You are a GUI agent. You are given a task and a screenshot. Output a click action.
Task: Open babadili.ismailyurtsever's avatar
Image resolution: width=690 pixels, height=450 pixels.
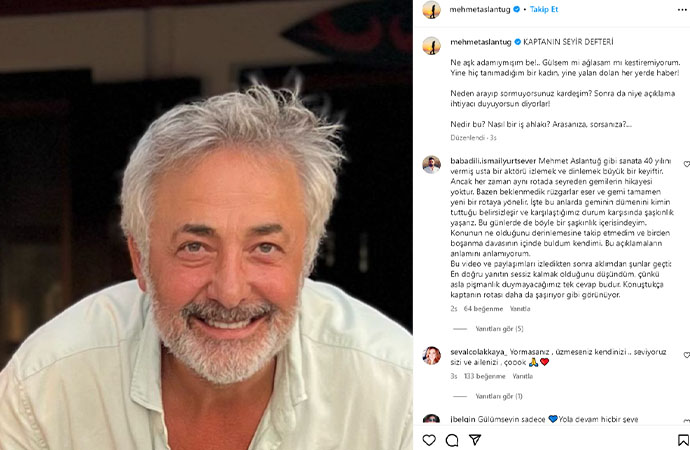tap(432, 165)
